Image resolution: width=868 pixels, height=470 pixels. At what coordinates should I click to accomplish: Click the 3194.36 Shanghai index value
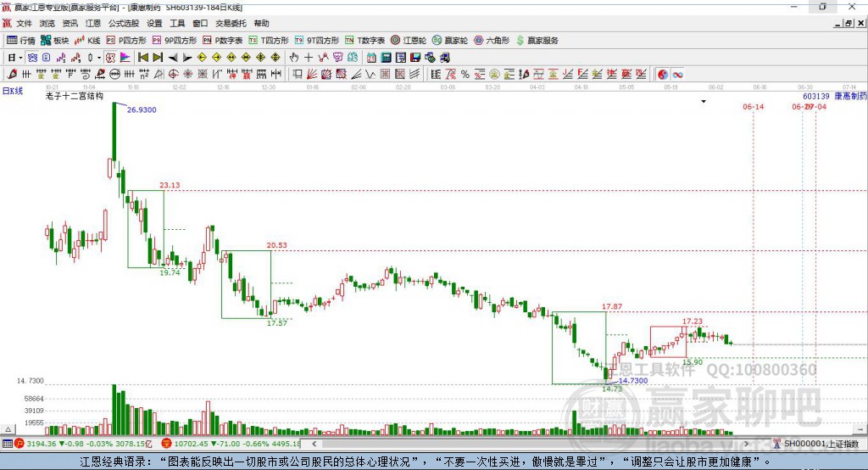tap(42, 444)
